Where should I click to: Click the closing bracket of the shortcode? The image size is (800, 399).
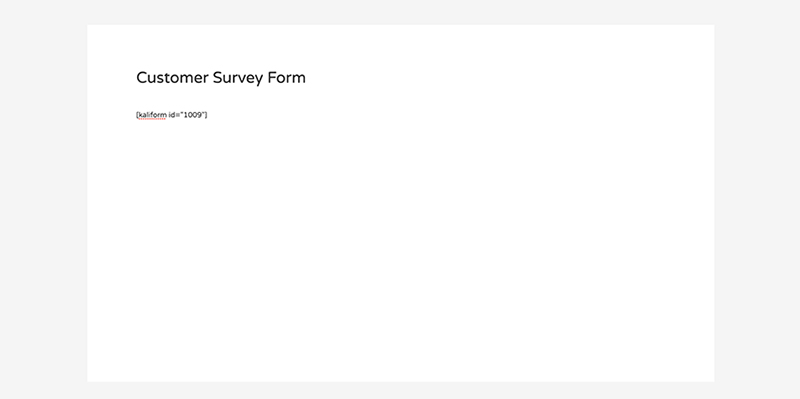pyautogui.click(x=206, y=115)
